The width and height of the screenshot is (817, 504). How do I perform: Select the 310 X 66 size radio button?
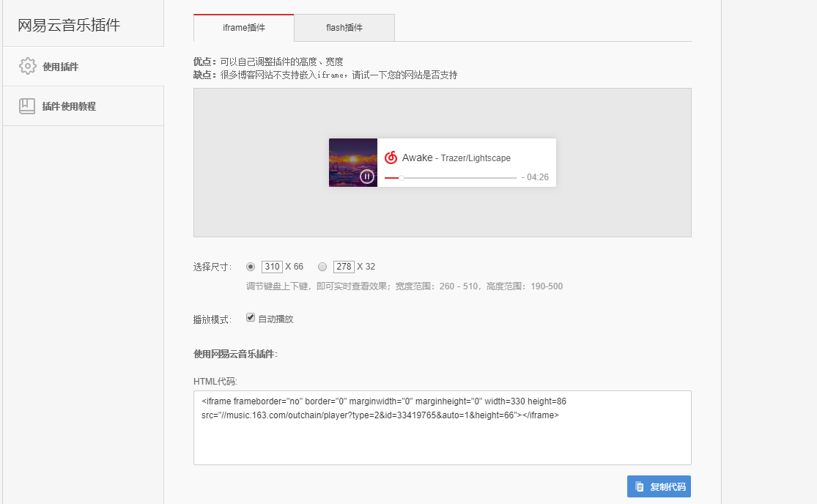pos(251,267)
